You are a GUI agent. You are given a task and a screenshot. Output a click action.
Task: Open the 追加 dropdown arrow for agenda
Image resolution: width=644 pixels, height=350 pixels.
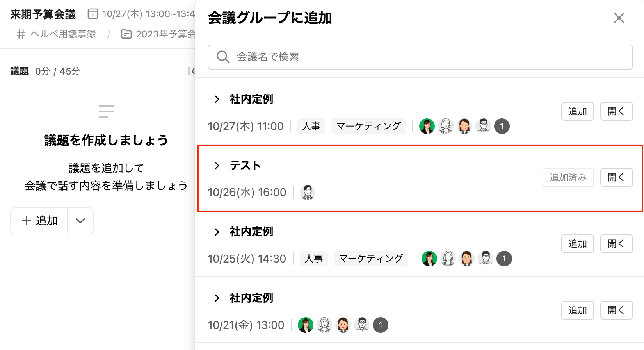(80, 221)
